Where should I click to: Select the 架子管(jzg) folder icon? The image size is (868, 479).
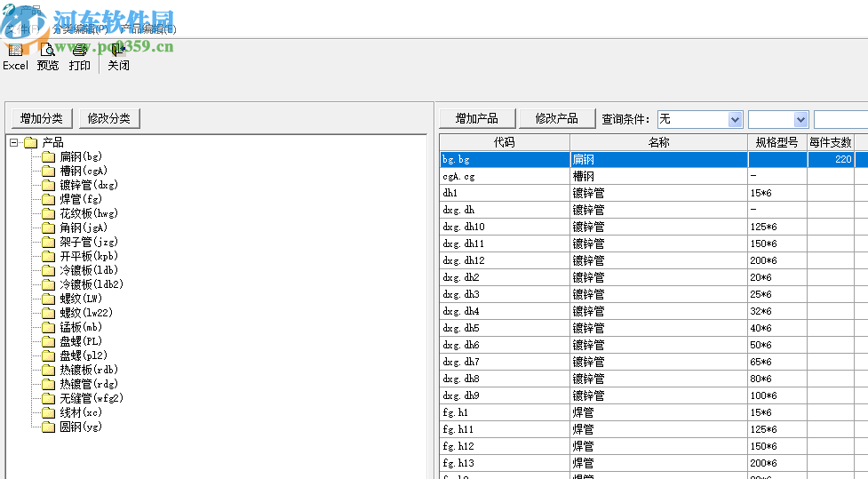(49, 242)
